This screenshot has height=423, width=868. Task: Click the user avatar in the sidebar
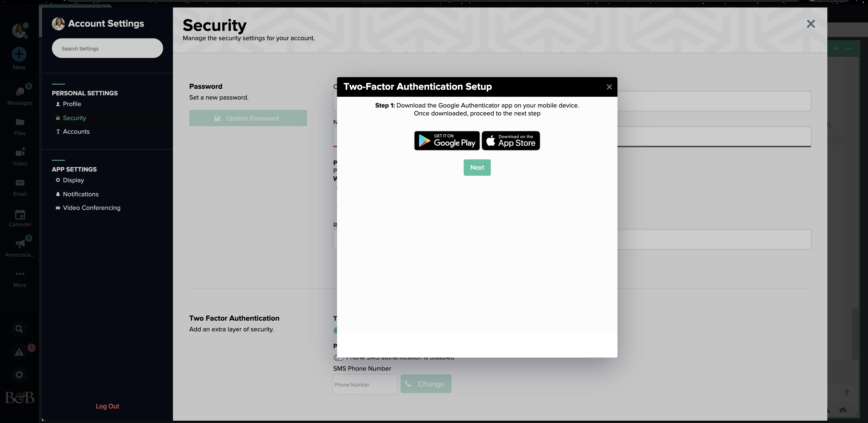tap(19, 31)
